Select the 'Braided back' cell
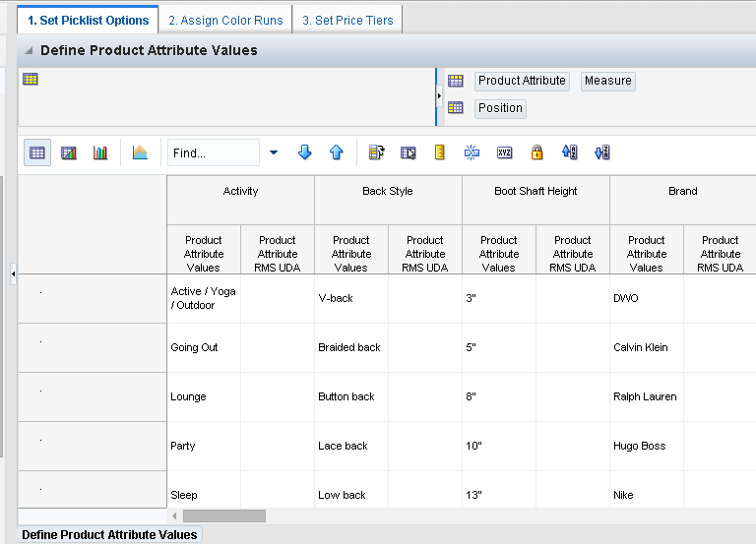 point(351,347)
